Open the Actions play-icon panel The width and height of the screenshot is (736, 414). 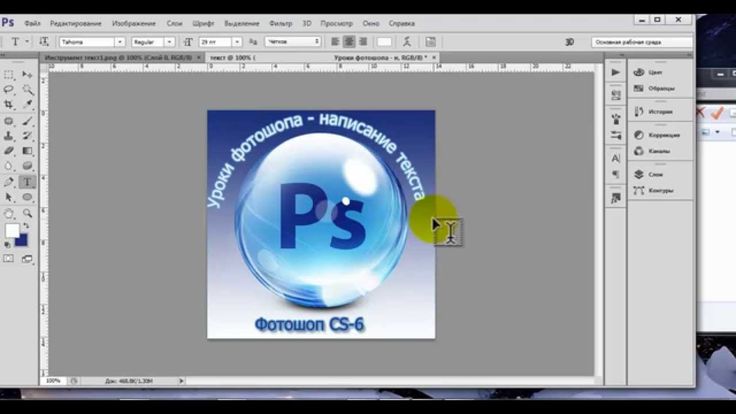click(x=615, y=72)
